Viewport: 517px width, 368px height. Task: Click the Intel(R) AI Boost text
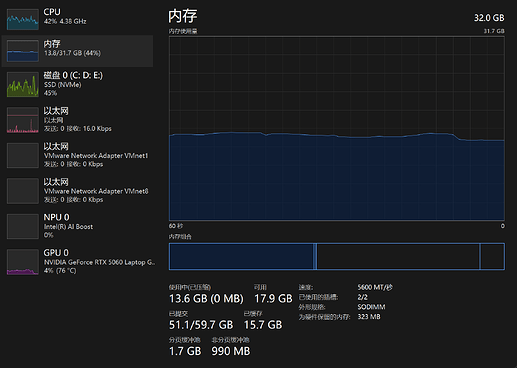pyautogui.click(x=68, y=227)
